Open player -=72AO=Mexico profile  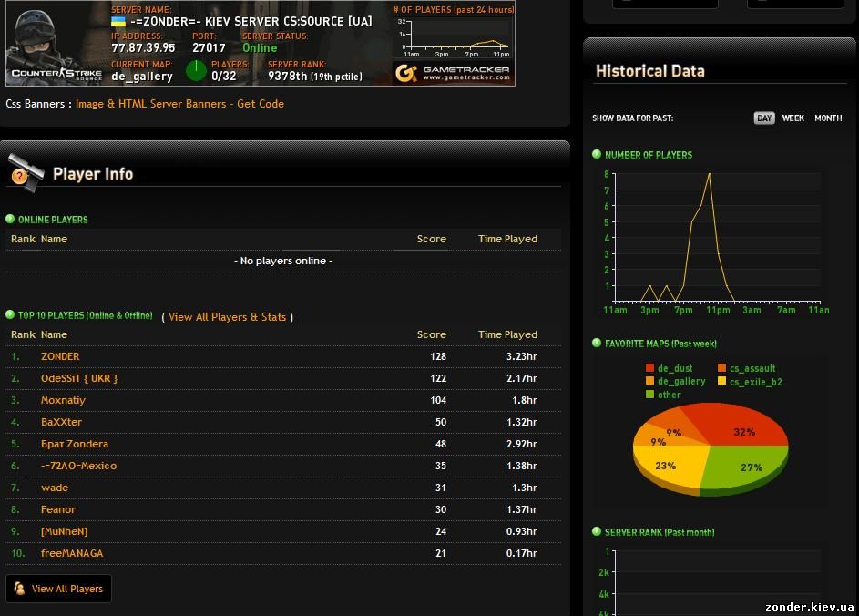point(79,466)
